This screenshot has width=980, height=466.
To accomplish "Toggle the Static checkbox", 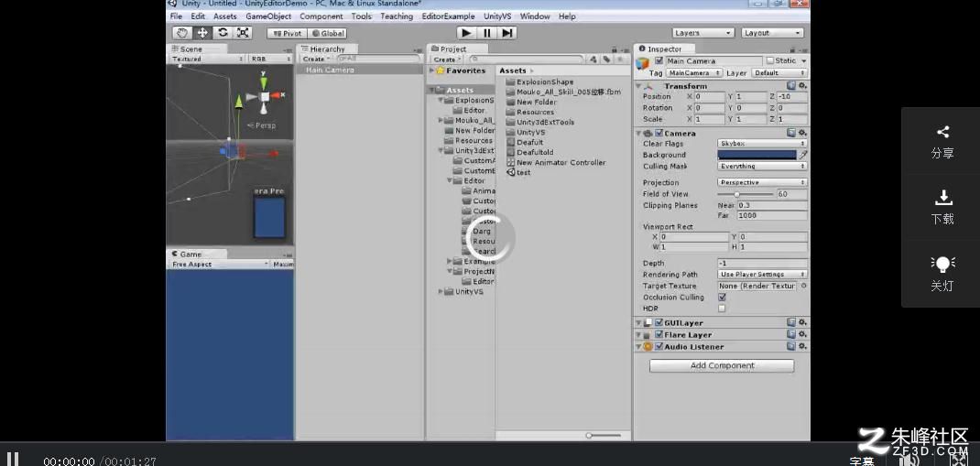I will tap(768, 61).
